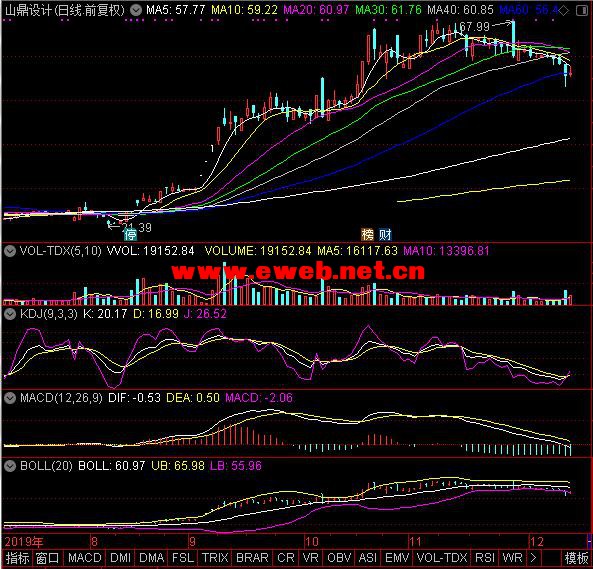Open the 指标 indicator menu
The image size is (593, 569).
(17, 558)
